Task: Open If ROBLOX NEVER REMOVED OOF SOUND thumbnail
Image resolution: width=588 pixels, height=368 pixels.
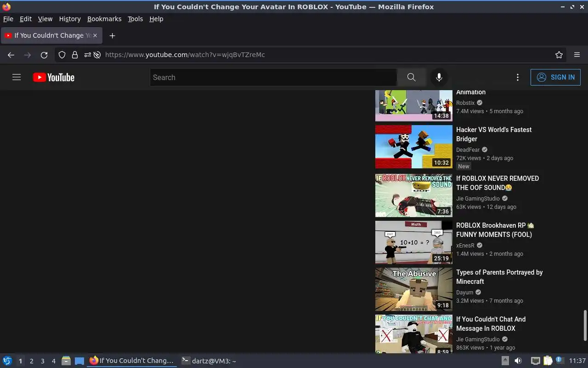Action: coord(414,195)
